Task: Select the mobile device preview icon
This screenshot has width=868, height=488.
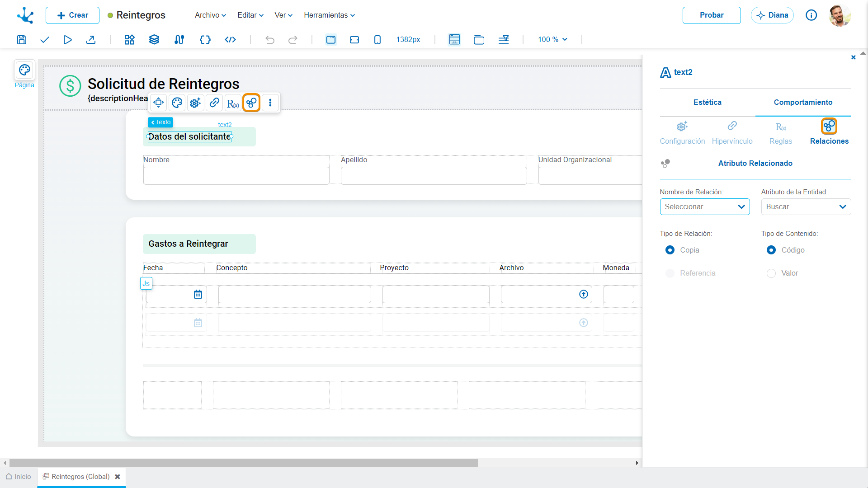Action: (377, 40)
